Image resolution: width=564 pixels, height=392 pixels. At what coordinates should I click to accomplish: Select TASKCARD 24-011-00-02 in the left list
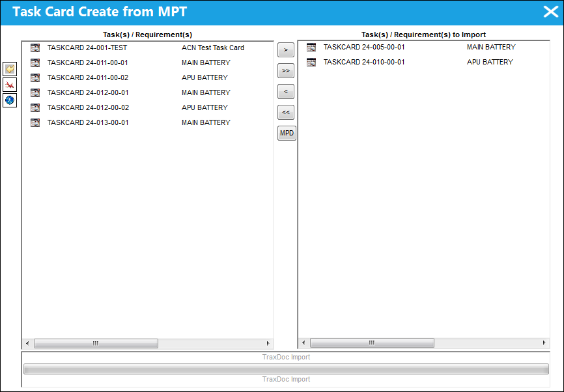pyautogui.click(x=88, y=77)
